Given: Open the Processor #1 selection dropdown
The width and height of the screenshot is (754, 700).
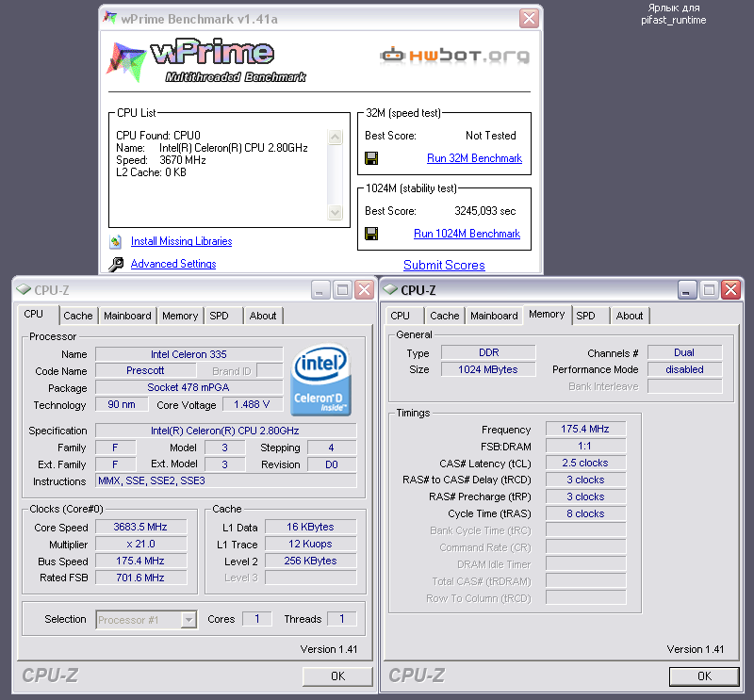Looking at the screenshot, I should pos(189,620).
